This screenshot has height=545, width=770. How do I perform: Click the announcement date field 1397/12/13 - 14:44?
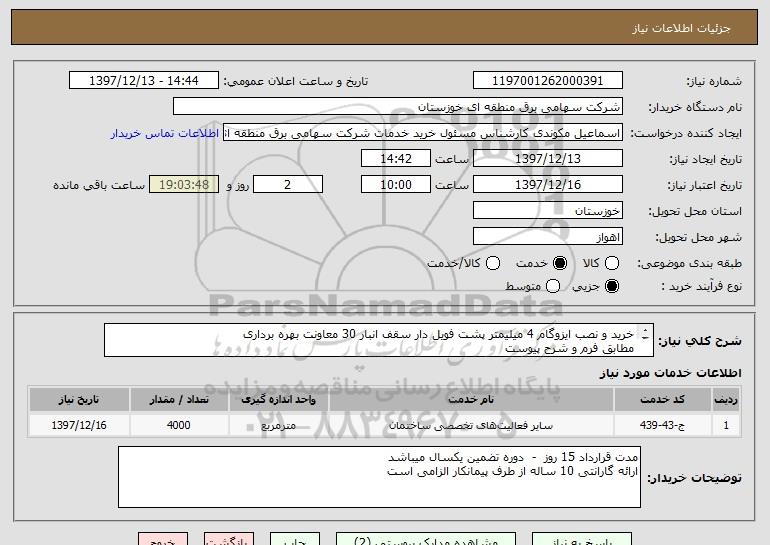click(x=144, y=81)
